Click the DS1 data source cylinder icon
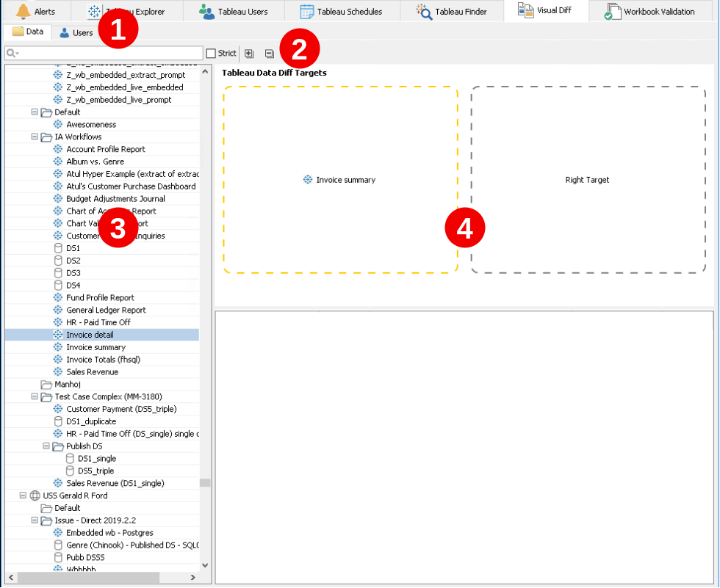Image resolution: width=720 pixels, height=588 pixels. click(x=58, y=248)
